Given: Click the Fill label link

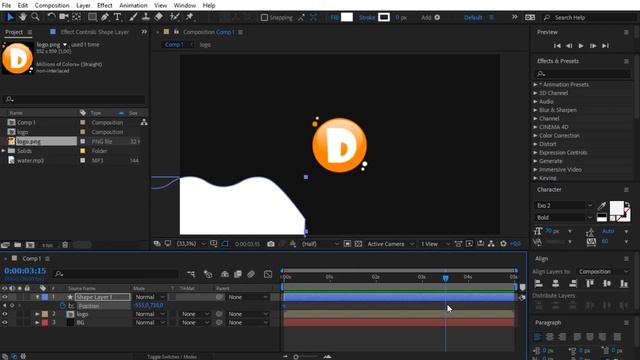Looking at the screenshot, I should click(x=335, y=18).
